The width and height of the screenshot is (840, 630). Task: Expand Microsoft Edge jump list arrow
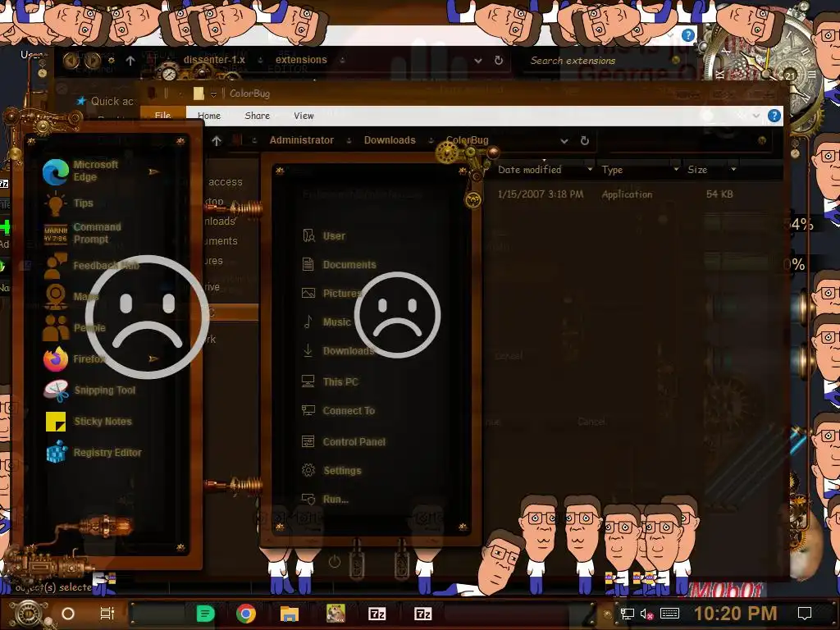pyautogui.click(x=153, y=171)
